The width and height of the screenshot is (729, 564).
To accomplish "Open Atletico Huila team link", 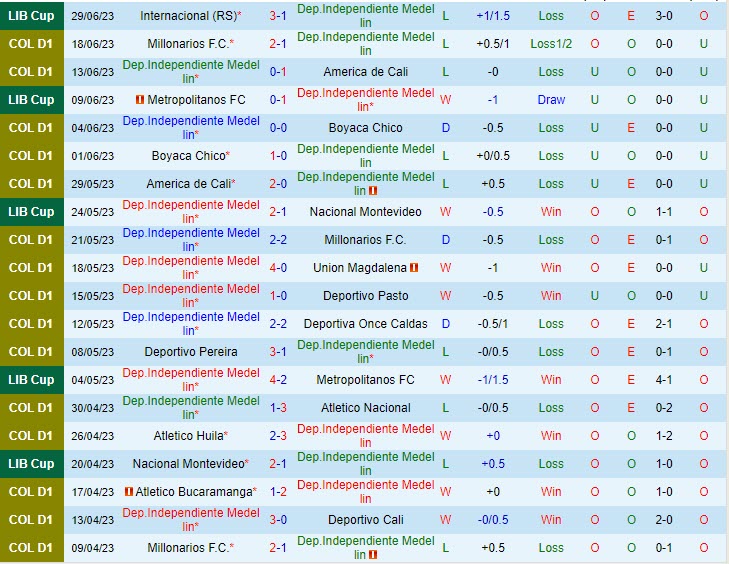I will tap(188, 436).
